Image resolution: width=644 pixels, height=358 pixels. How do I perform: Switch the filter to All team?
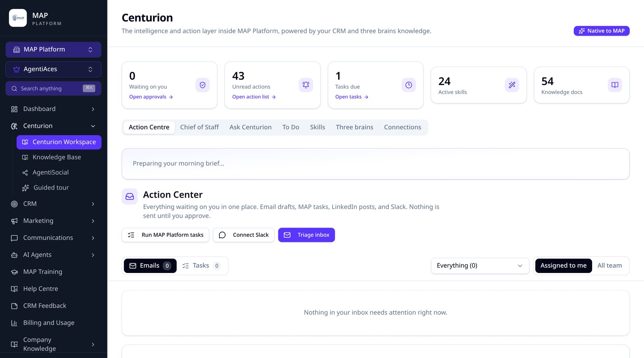[x=610, y=266]
